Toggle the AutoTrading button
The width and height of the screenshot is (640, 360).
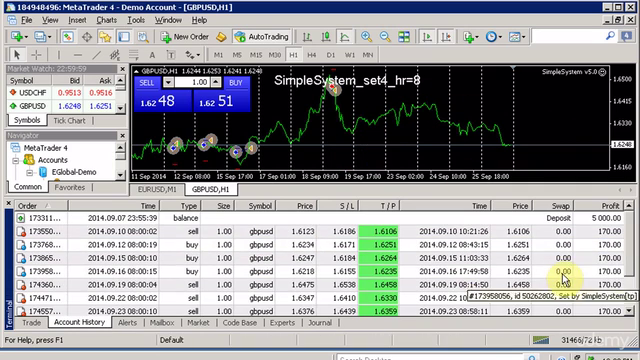pyautogui.click(x=261, y=37)
